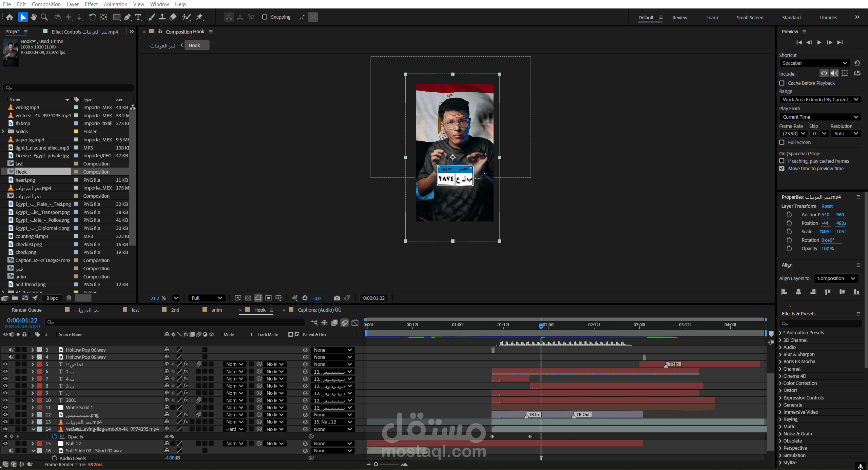
Task: Switch to the anim timeline tab
Action: point(216,310)
